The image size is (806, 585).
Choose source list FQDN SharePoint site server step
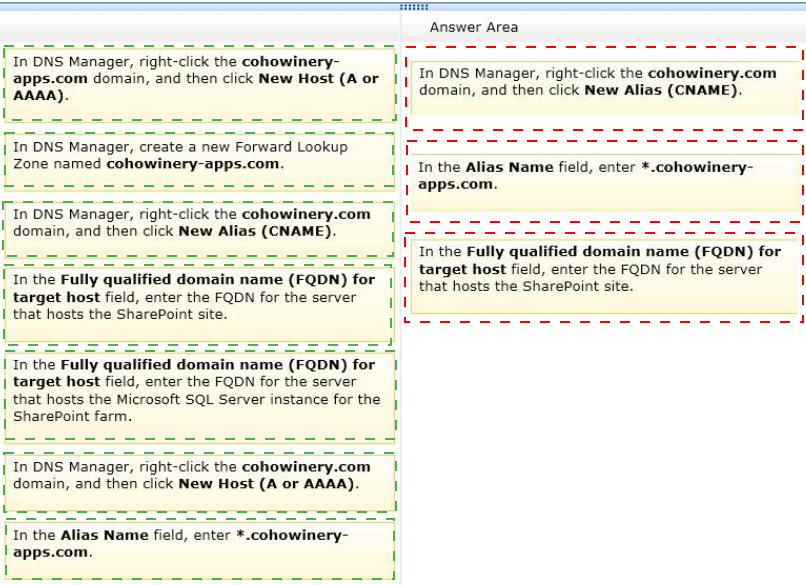[198, 304]
